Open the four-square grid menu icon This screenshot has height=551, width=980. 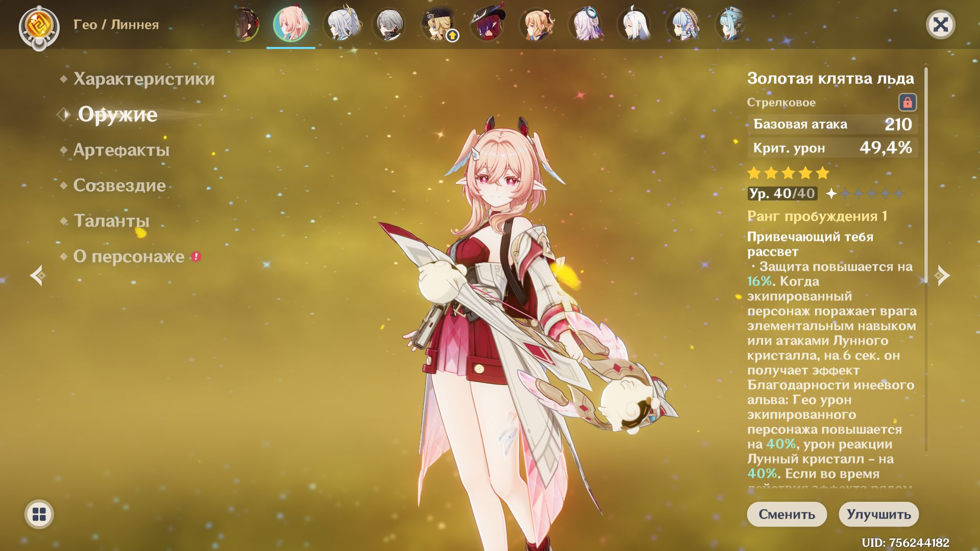(39, 514)
